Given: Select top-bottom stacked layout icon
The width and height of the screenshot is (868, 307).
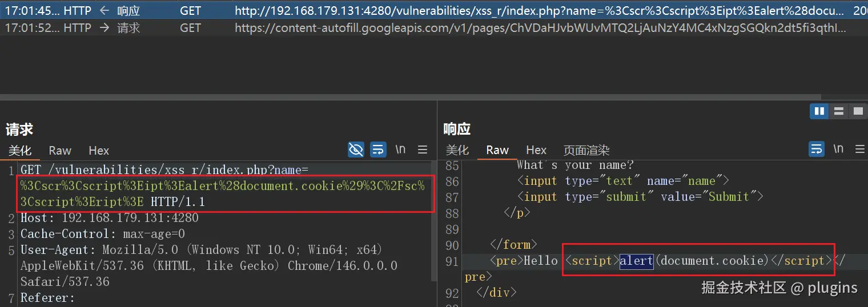Looking at the screenshot, I should coord(838,111).
